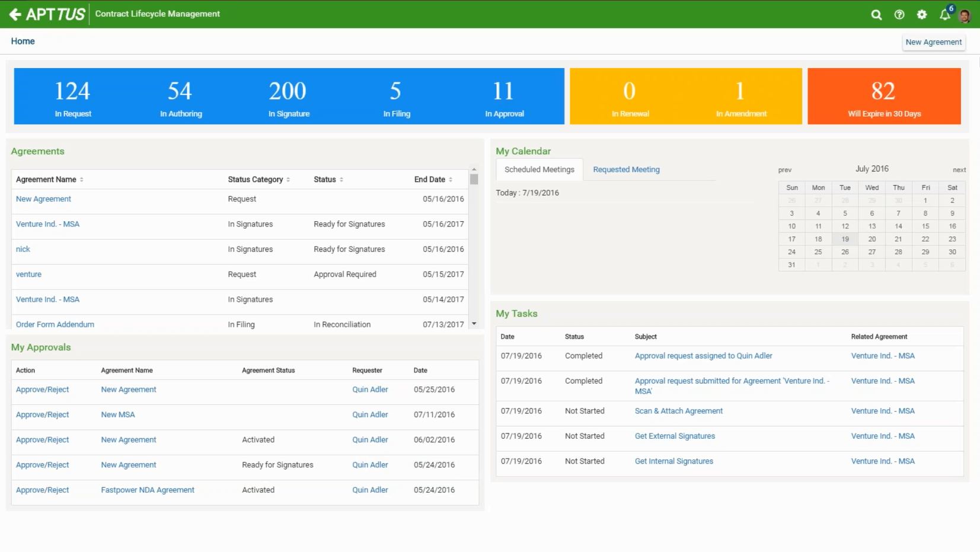Open the Will Expire in 30 Days tile
This screenshot has height=552, width=980.
pyautogui.click(x=883, y=96)
